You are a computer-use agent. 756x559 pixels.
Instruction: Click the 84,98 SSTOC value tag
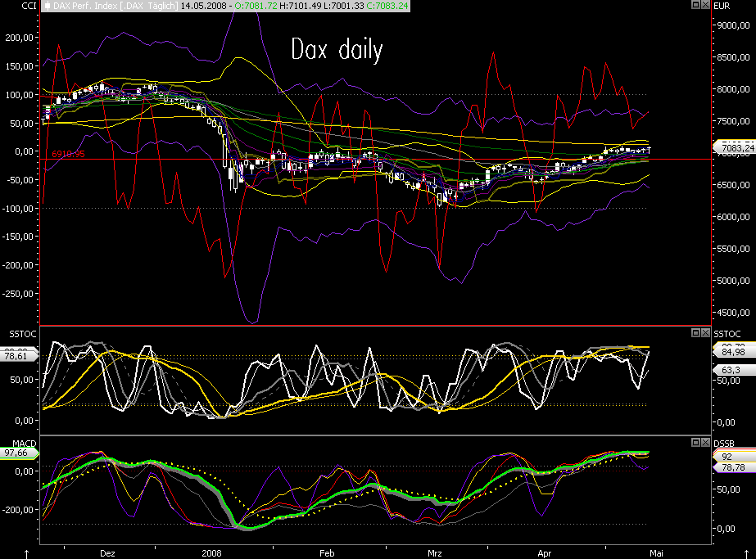click(x=734, y=352)
